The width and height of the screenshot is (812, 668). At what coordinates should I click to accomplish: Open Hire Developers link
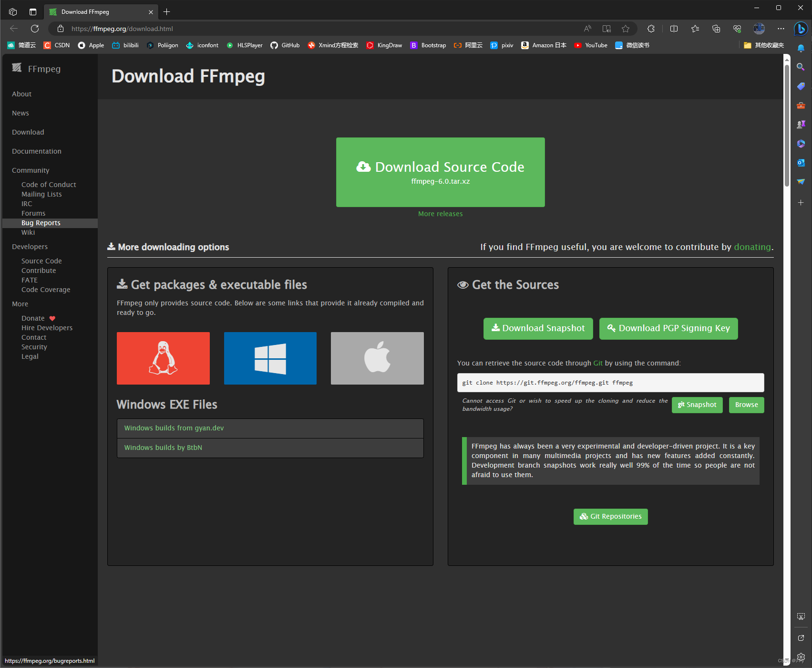47,328
